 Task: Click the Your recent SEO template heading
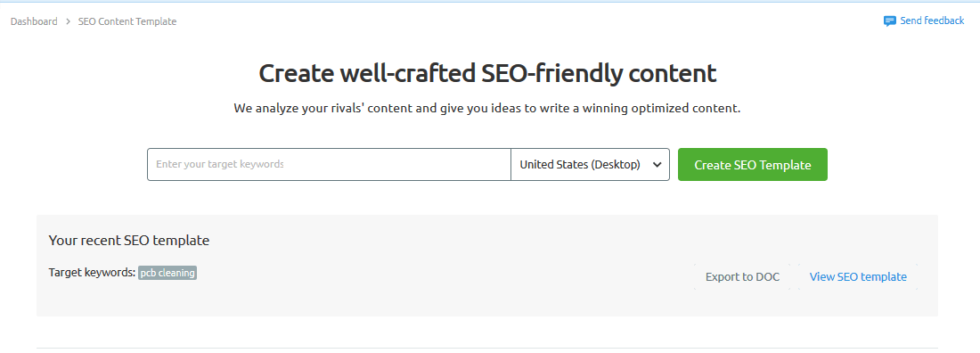tap(129, 241)
